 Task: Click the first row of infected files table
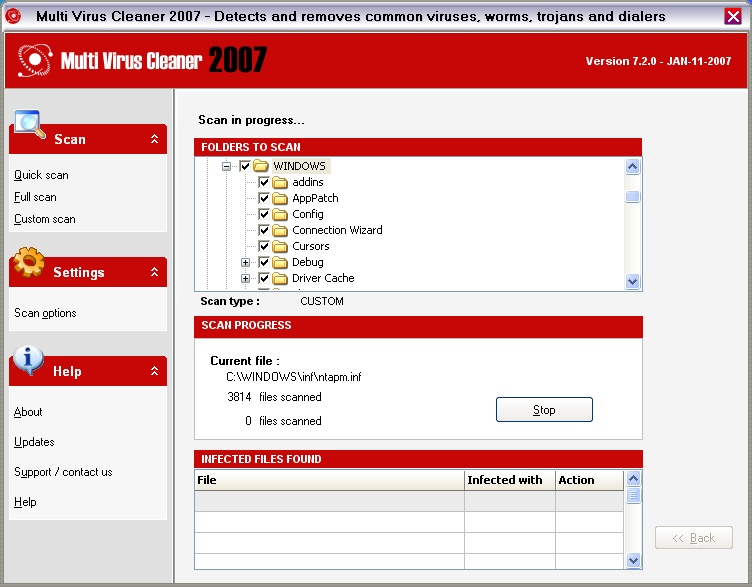[409, 501]
